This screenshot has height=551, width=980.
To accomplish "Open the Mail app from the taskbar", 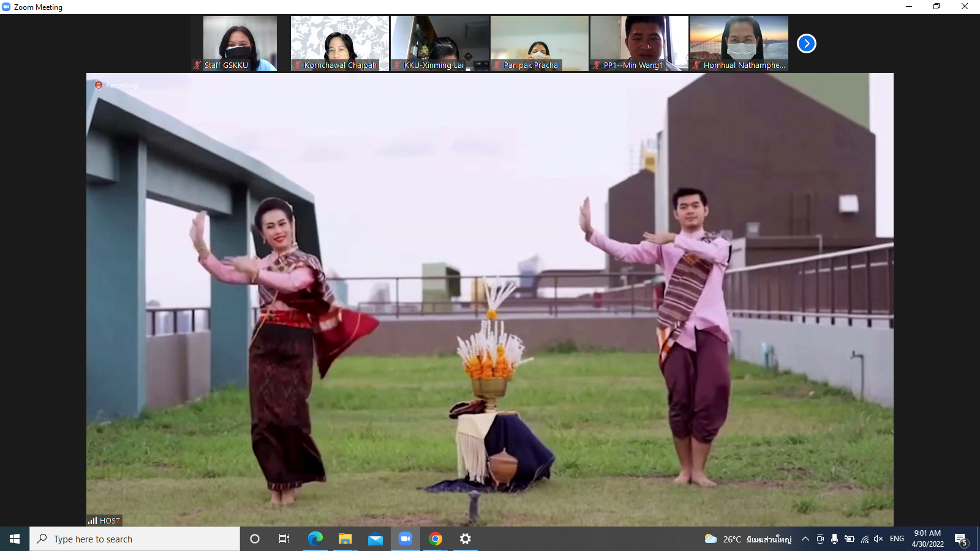I will click(375, 539).
